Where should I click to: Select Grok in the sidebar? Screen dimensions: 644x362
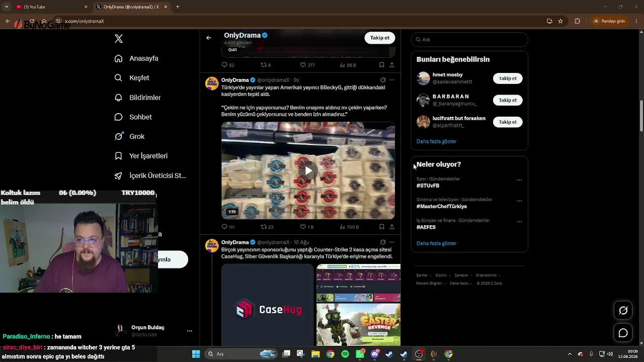129,136
